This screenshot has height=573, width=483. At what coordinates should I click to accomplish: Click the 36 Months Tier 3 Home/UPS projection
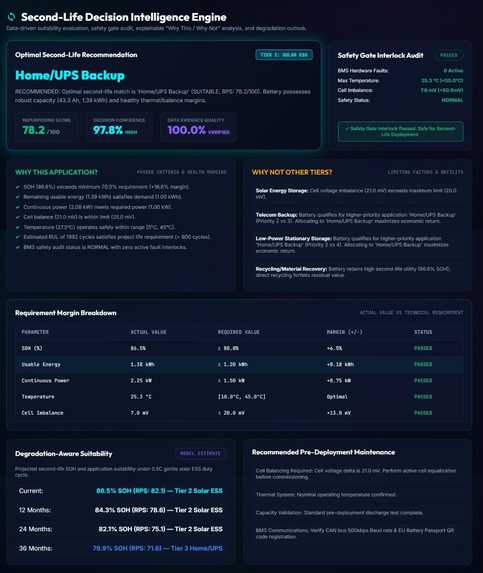(x=157, y=548)
